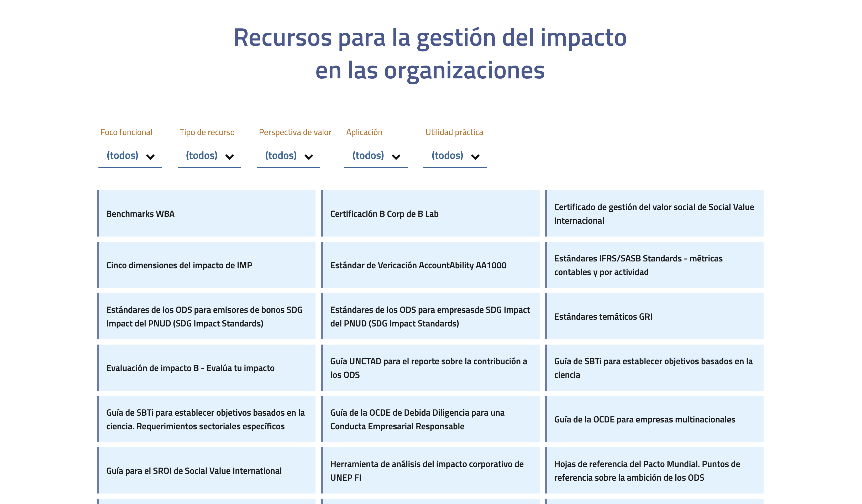The width and height of the screenshot is (862, 504).
Task: Open Estándares IFRS/SASB Standards card
Action: click(654, 265)
